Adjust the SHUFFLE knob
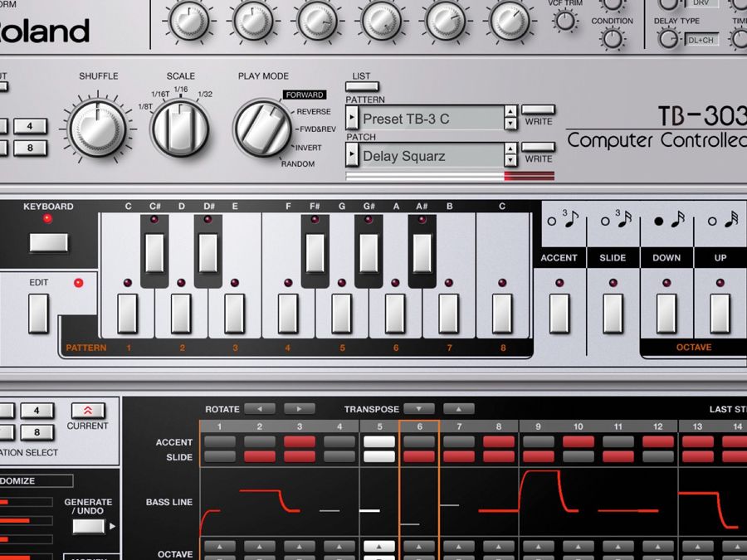 pos(98,129)
